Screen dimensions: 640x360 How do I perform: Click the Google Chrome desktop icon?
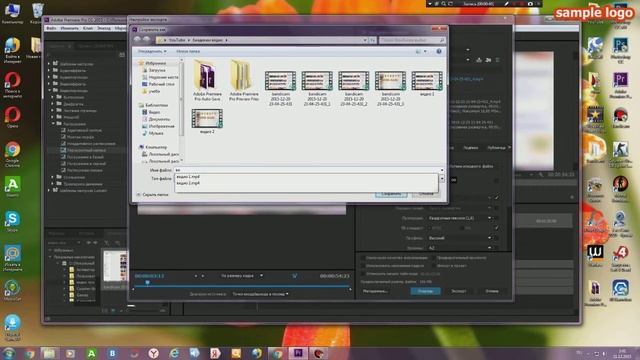click(12, 155)
